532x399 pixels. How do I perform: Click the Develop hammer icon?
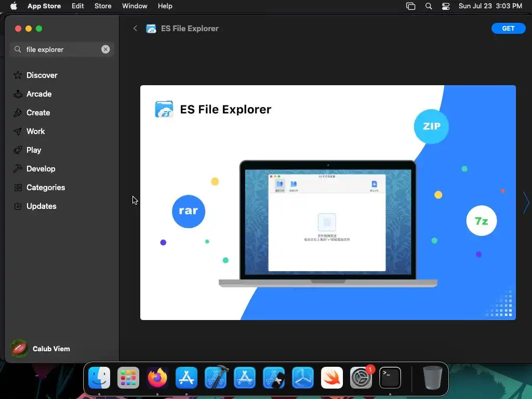18,168
